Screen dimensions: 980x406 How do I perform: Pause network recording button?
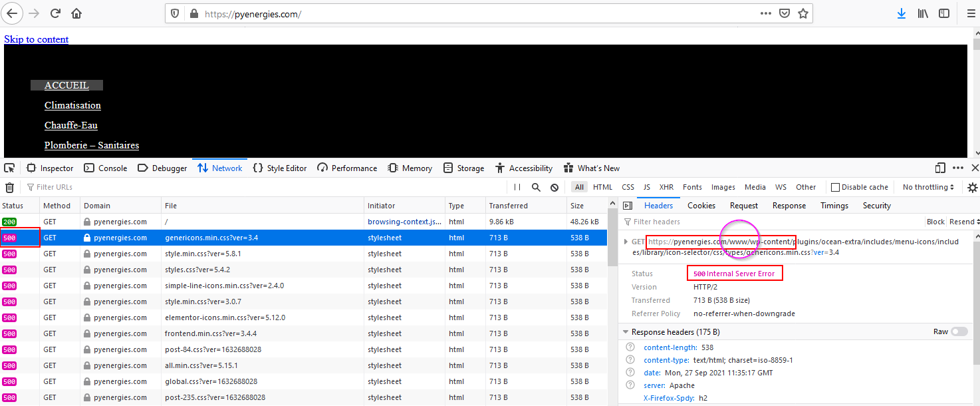(x=517, y=188)
